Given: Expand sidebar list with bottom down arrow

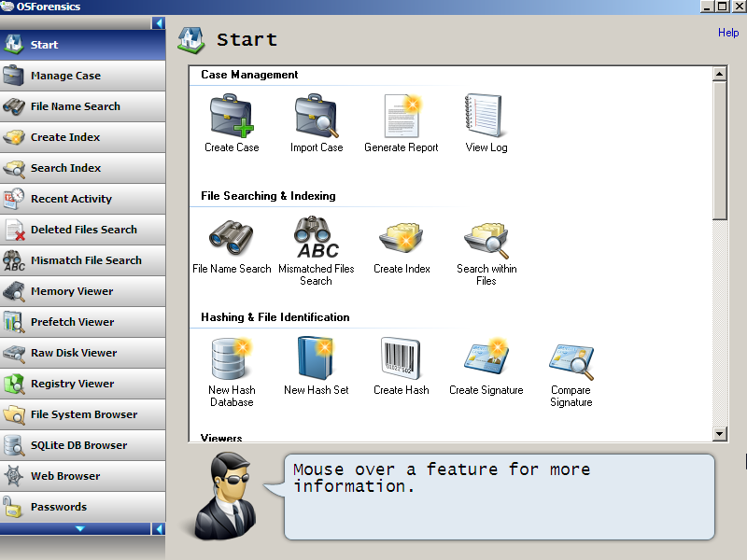Looking at the screenshot, I should [79, 529].
